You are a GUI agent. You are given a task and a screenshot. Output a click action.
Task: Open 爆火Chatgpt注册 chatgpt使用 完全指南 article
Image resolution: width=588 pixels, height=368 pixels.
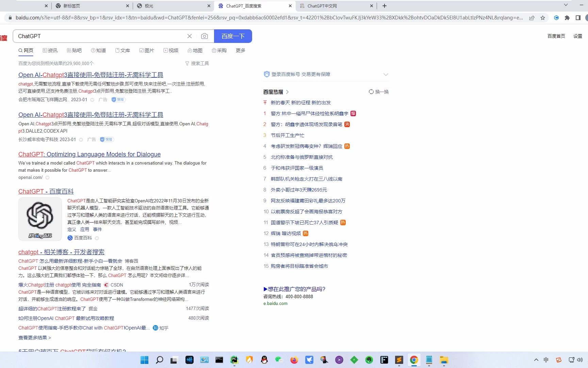(x=60, y=285)
